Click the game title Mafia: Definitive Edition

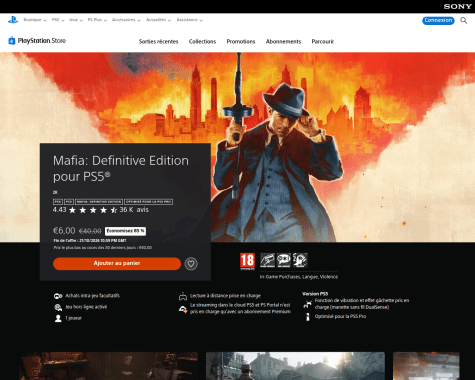[121, 168]
